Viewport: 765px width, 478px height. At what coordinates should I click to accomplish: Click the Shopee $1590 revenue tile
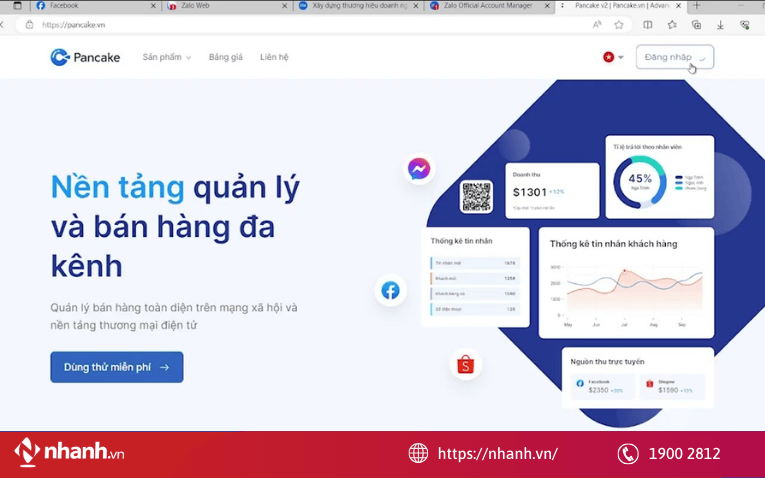pyautogui.click(x=672, y=386)
